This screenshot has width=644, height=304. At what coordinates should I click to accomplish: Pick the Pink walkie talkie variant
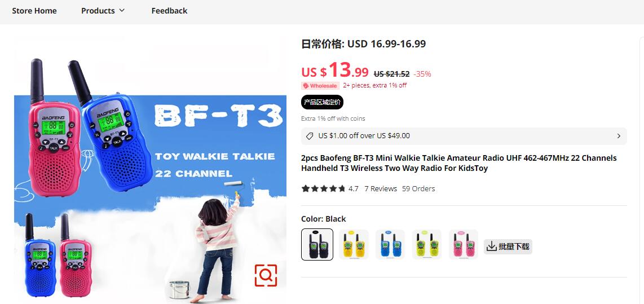click(x=464, y=244)
